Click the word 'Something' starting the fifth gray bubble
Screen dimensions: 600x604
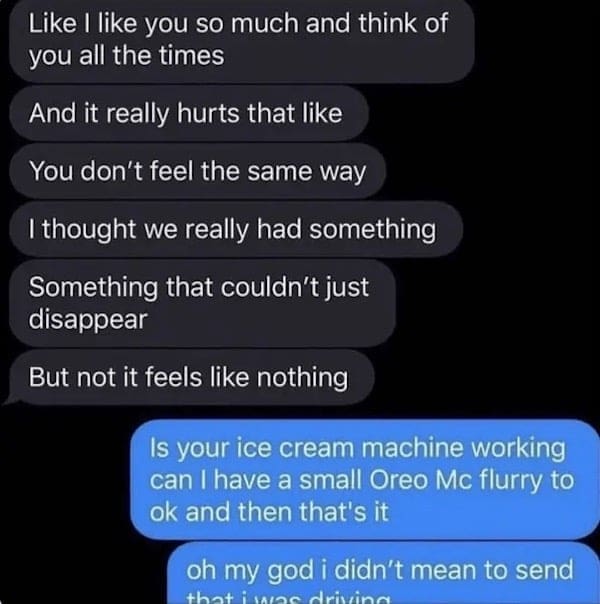pyautogui.click(x=93, y=289)
